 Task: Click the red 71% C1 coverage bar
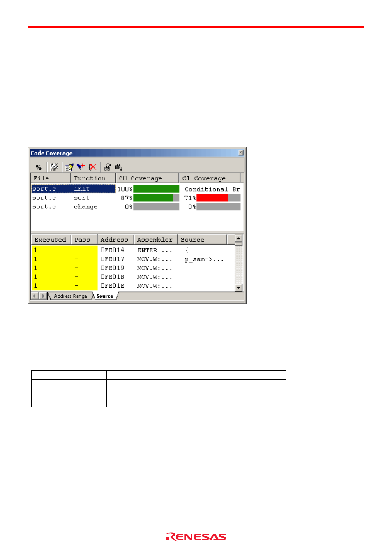(x=218, y=198)
